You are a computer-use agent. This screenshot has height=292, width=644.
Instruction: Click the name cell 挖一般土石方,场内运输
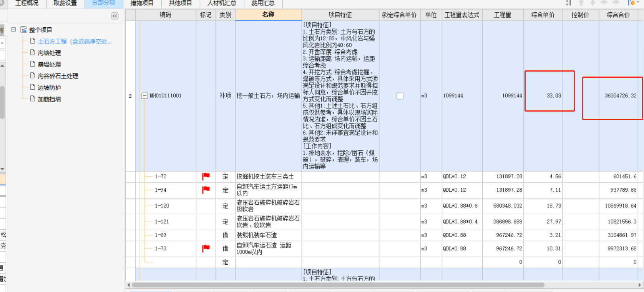click(268, 96)
